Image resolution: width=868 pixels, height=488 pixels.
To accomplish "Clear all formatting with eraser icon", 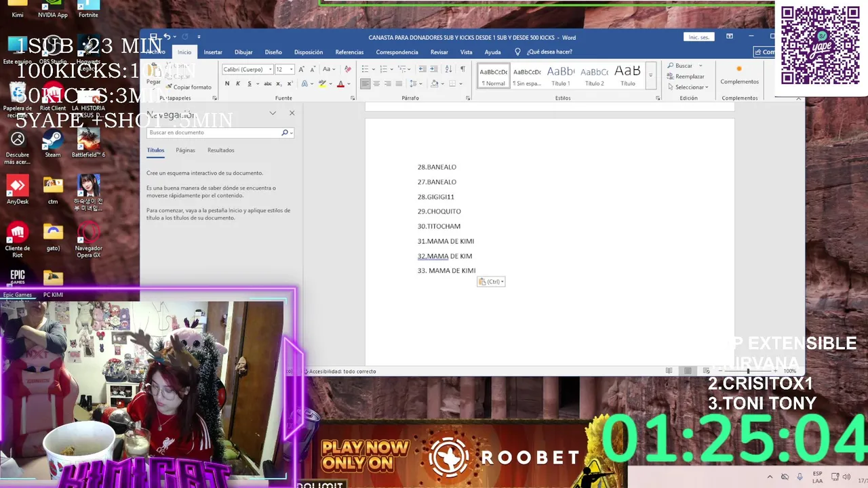I will pyautogui.click(x=348, y=69).
